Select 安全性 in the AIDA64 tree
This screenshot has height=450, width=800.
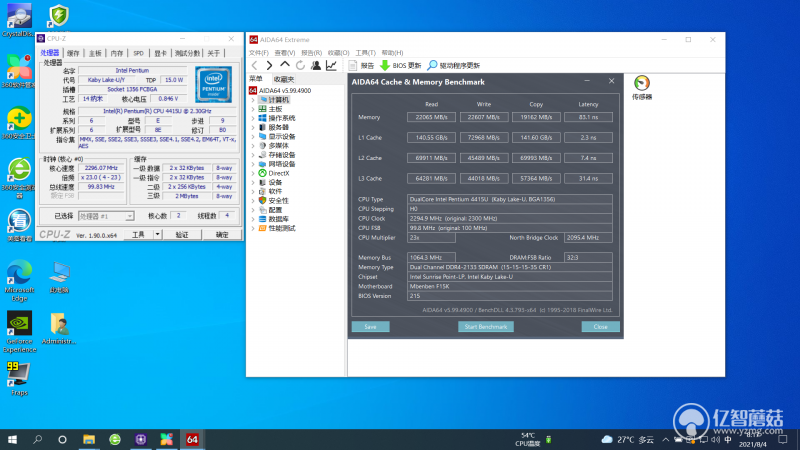(278, 201)
